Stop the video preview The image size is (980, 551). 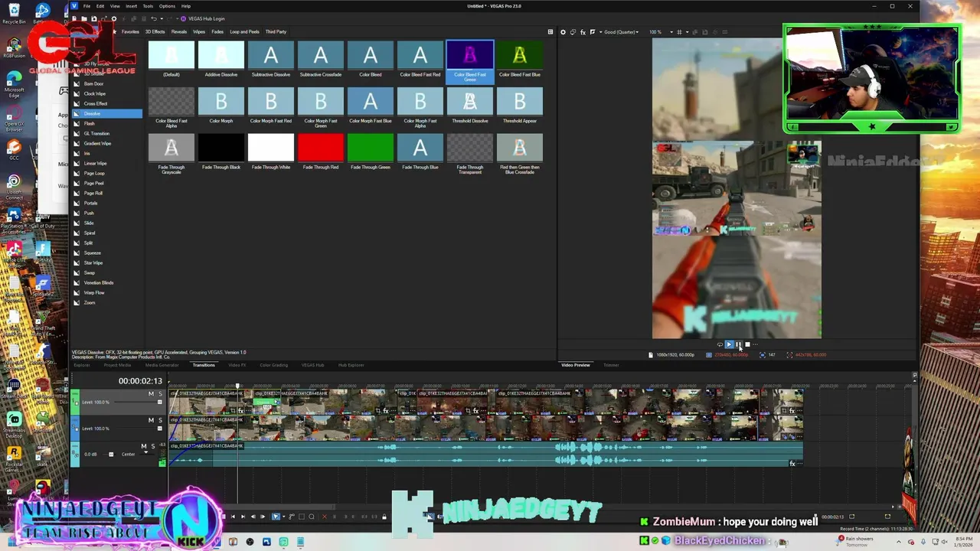click(747, 344)
